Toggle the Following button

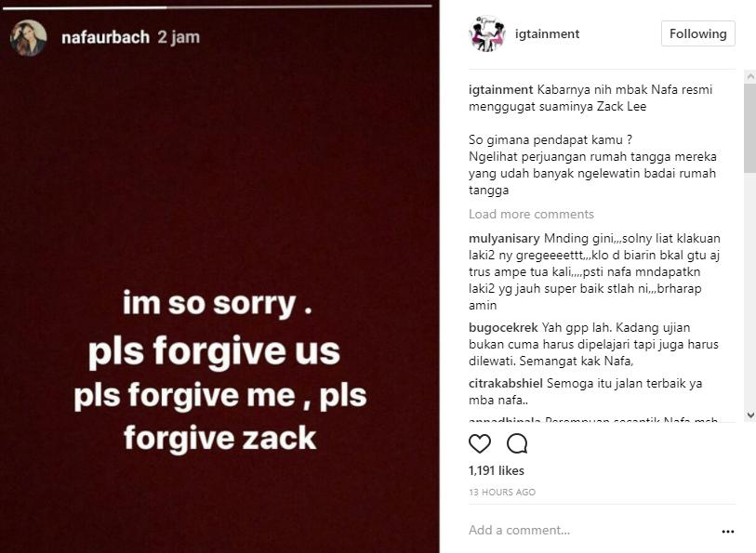697,33
